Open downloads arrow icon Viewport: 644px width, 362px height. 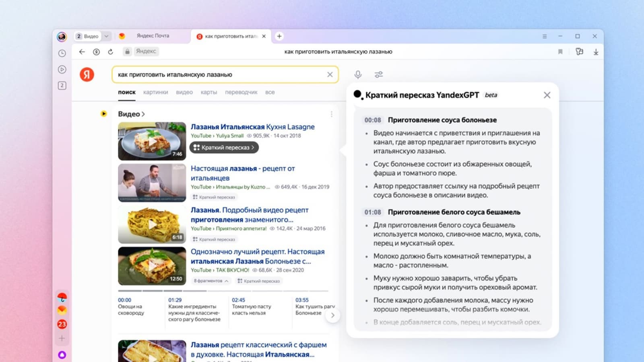pyautogui.click(x=596, y=51)
